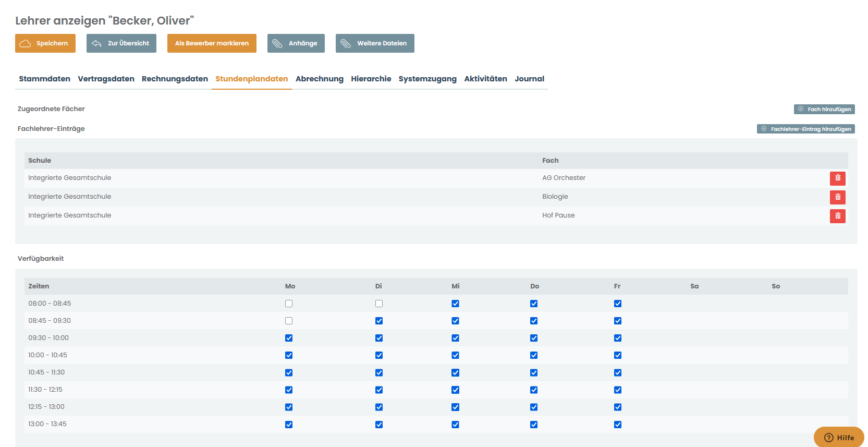
Task: Click the Hof Pause subject cell
Action: (558, 215)
